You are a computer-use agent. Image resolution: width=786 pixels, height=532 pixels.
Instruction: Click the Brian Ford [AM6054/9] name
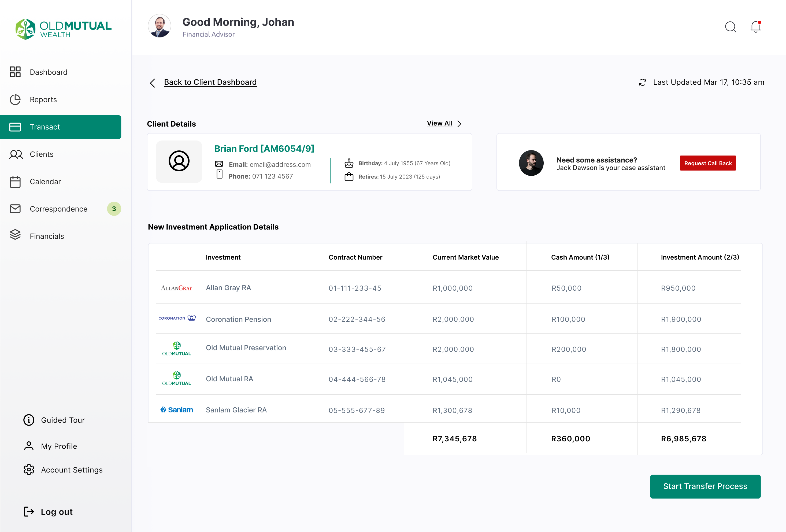point(264,149)
